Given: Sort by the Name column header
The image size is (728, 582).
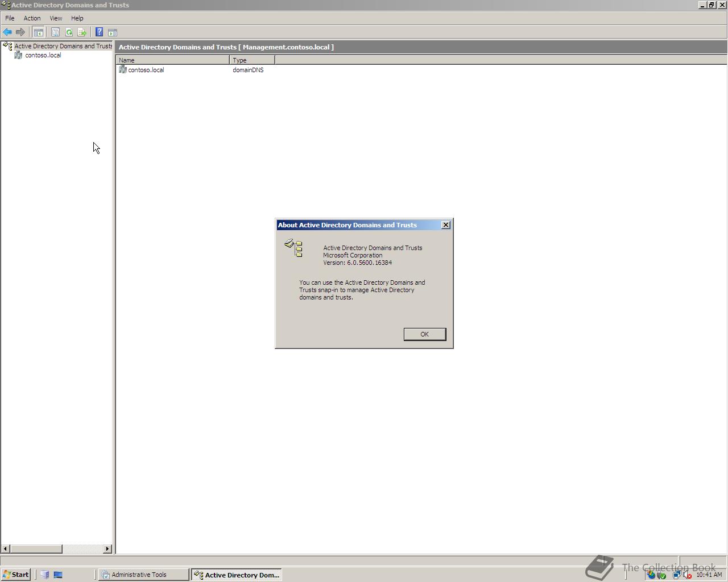Looking at the screenshot, I should [173, 60].
